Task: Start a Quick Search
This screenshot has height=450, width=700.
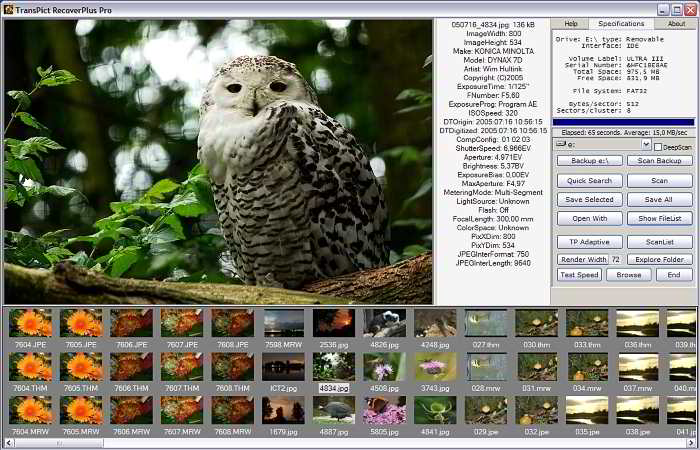Action: coord(589,181)
